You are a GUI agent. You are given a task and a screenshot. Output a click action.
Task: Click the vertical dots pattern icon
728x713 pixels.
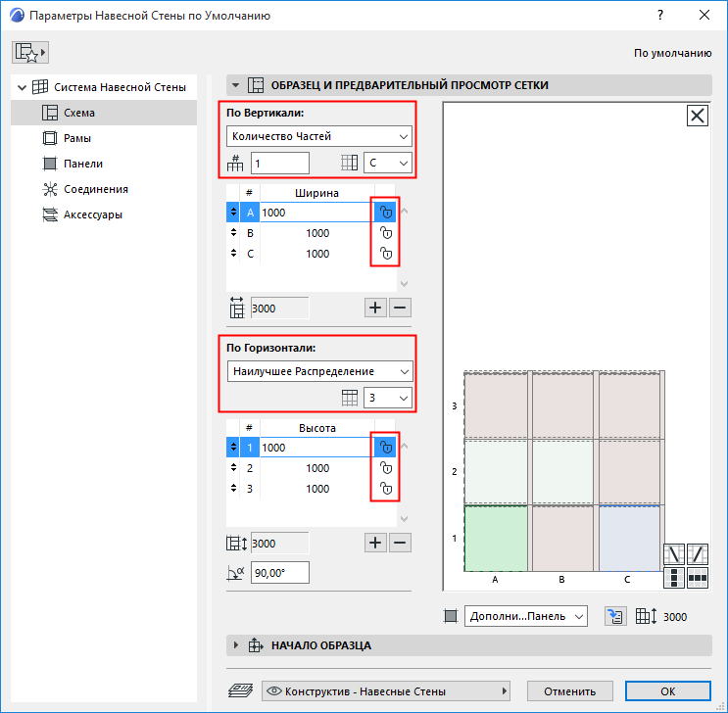pos(674,578)
